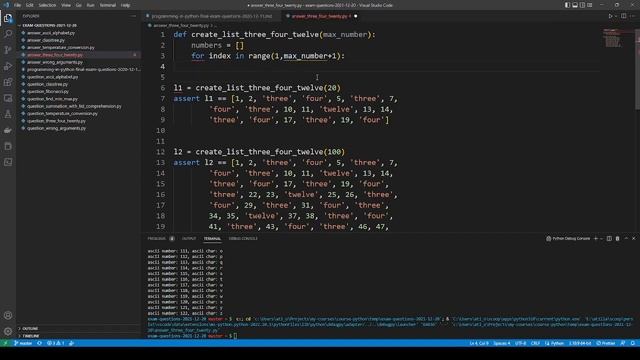Image resolution: width=640 pixels, height=360 pixels.
Task: Toggle secondary side bar layout icon
Action: (582, 5)
